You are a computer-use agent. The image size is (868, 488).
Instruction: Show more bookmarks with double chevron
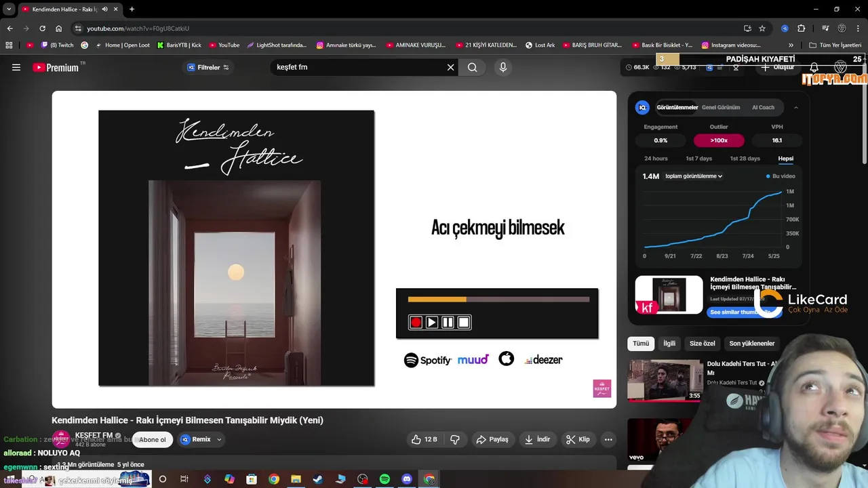click(791, 45)
